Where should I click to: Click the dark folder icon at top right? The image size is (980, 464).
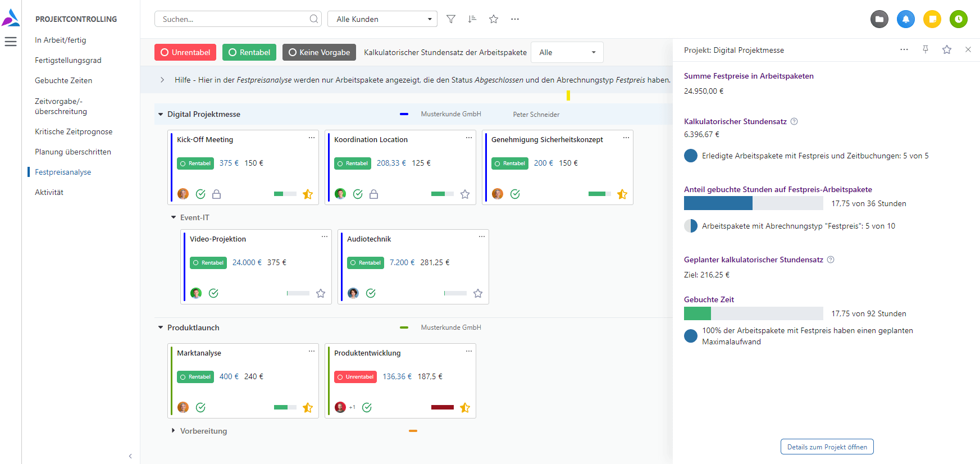pos(879,19)
